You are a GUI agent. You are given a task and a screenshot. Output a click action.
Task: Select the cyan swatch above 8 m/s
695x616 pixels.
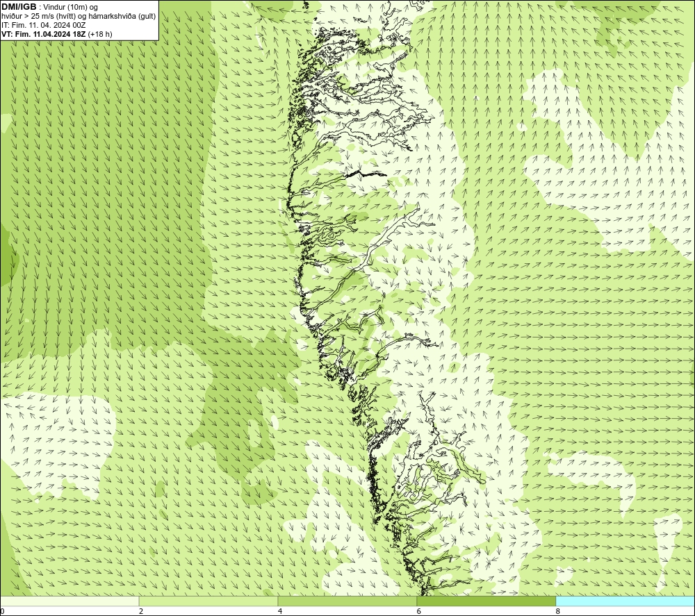[x=625, y=601]
